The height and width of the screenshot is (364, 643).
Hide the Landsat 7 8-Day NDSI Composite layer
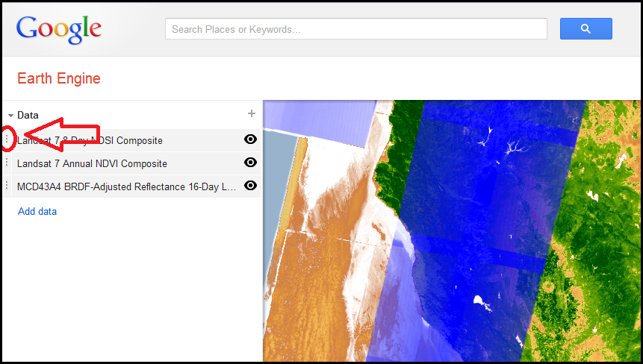250,139
